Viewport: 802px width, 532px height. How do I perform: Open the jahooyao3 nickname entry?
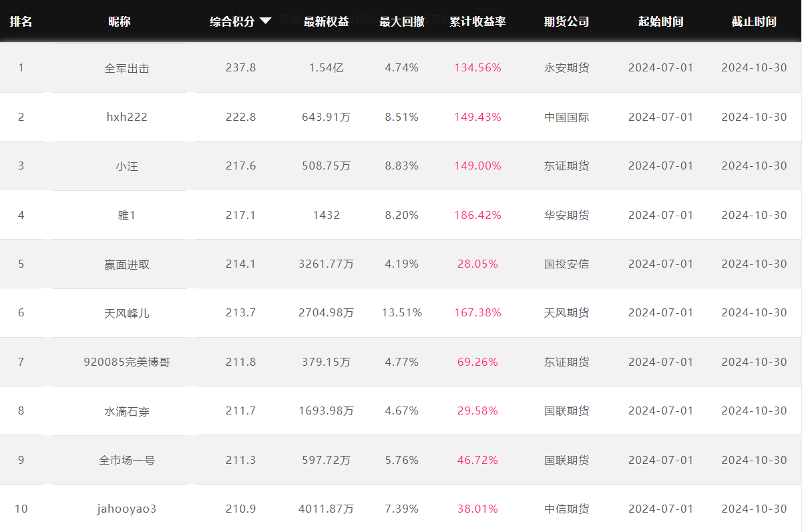[127, 509]
